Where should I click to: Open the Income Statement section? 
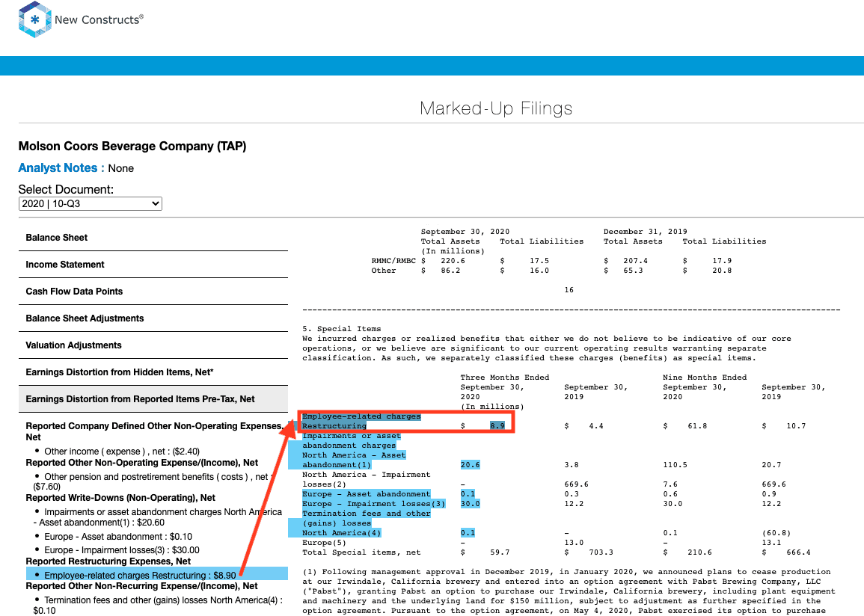[153, 265]
